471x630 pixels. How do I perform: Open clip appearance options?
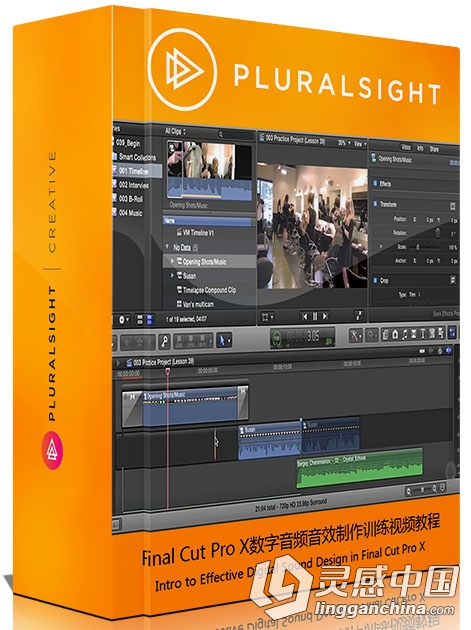coord(443,488)
